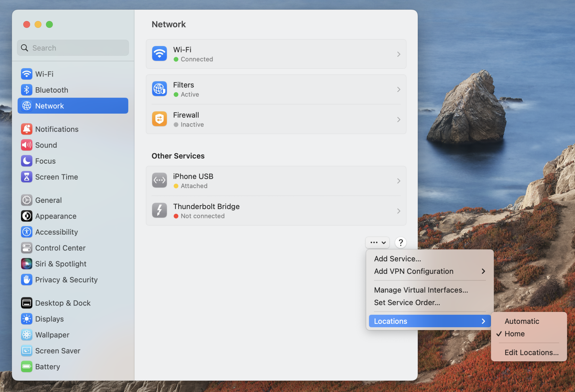Open Sound settings label in sidebar
This screenshot has width=575, height=392.
[46, 145]
